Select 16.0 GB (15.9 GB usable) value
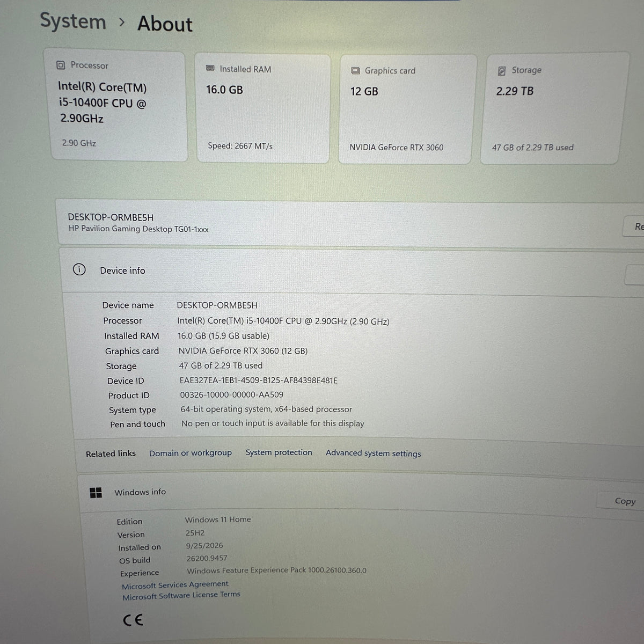The height and width of the screenshot is (644, 644). tap(223, 335)
